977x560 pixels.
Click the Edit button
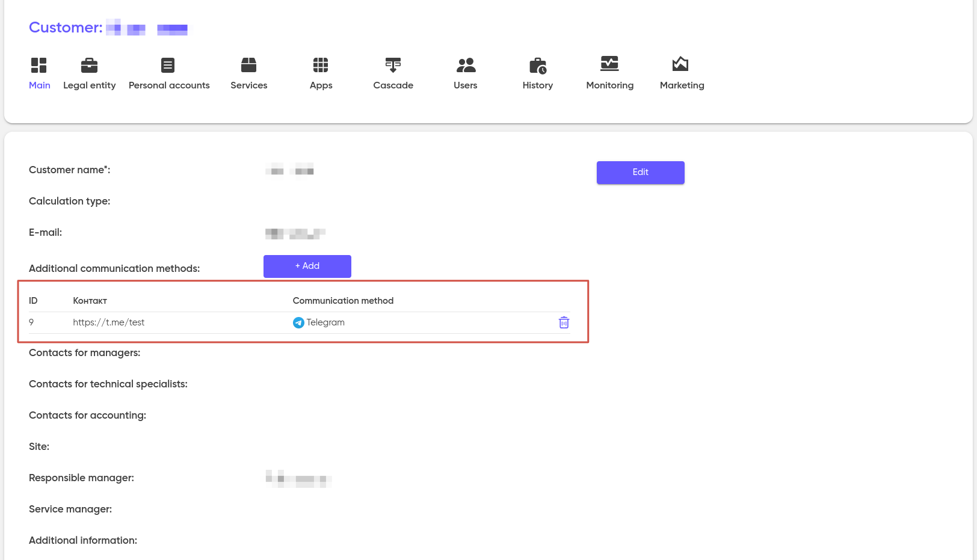pyautogui.click(x=641, y=173)
